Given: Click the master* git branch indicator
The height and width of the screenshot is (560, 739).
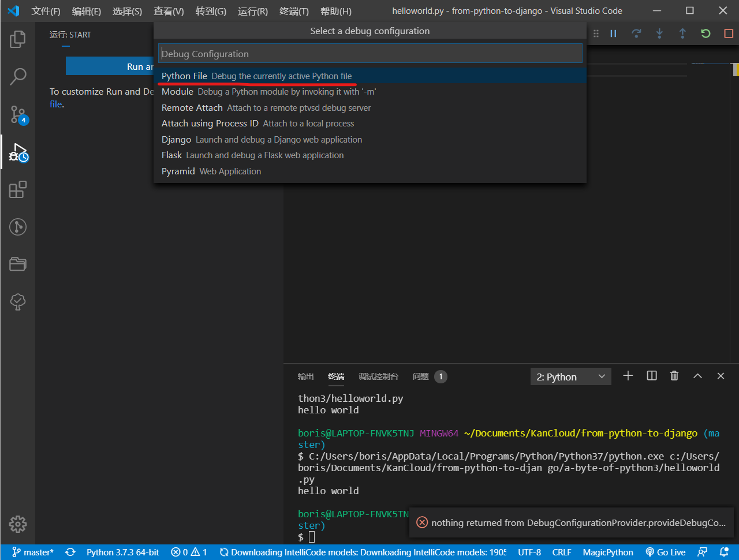Looking at the screenshot, I should coord(33,552).
